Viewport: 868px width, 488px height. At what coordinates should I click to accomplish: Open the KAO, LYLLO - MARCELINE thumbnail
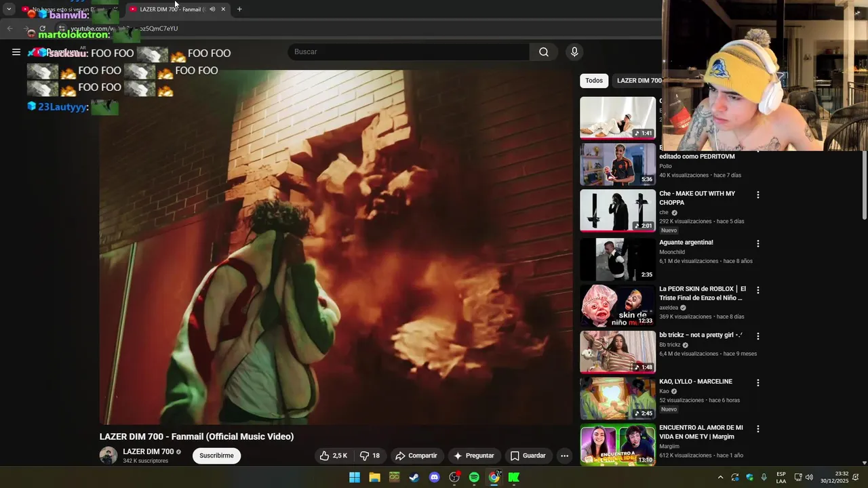pyautogui.click(x=618, y=399)
